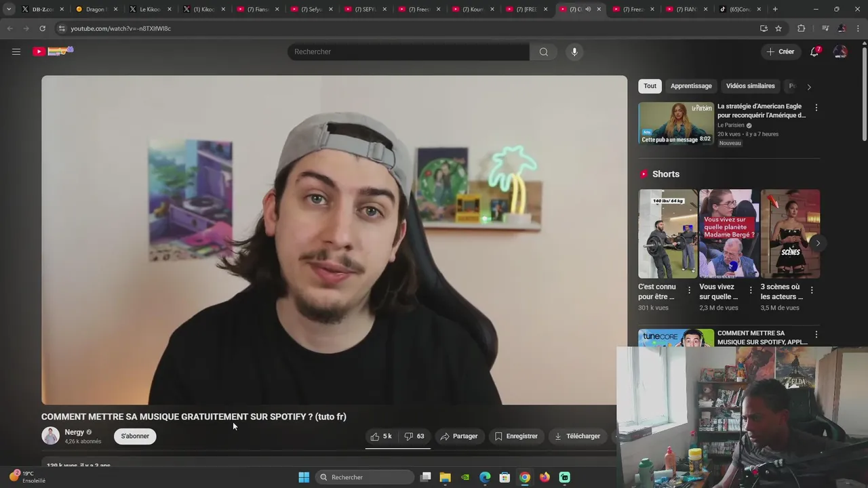868x488 pixels.
Task: Open Nergy channel avatar
Action: tap(50, 436)
